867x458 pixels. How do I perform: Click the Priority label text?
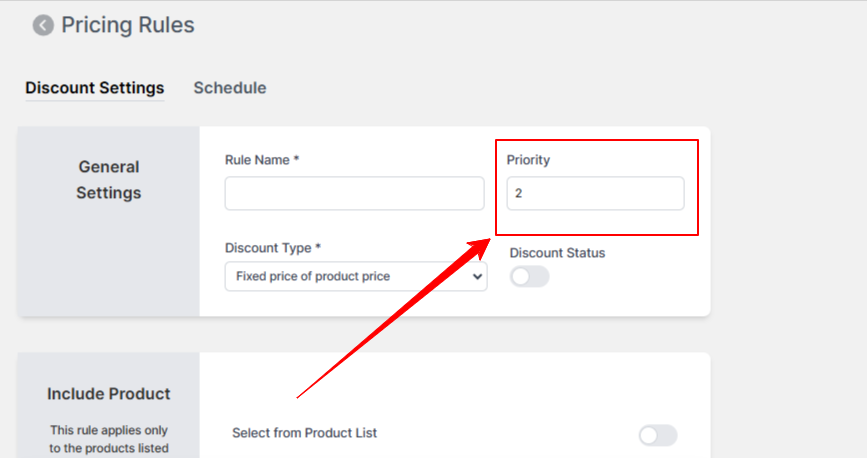tap(528, 160)
